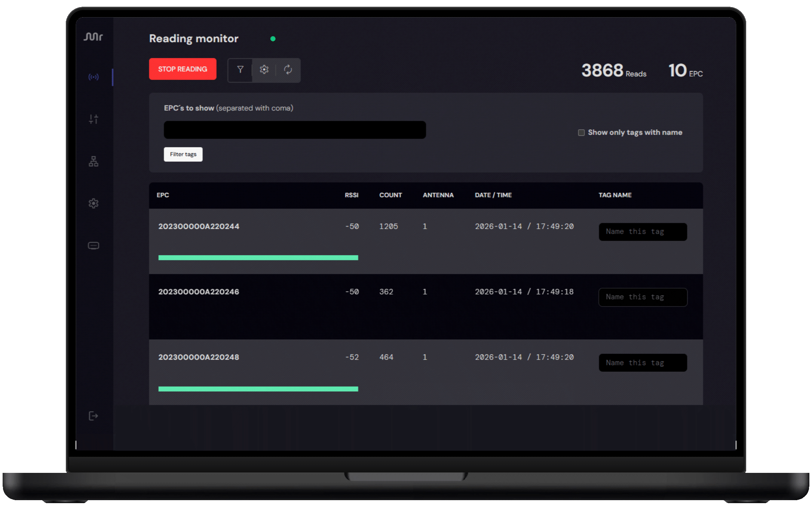Click green signal bar under tag 202300000A220244
Screen dimensions: 812x508
click(258, 258)
